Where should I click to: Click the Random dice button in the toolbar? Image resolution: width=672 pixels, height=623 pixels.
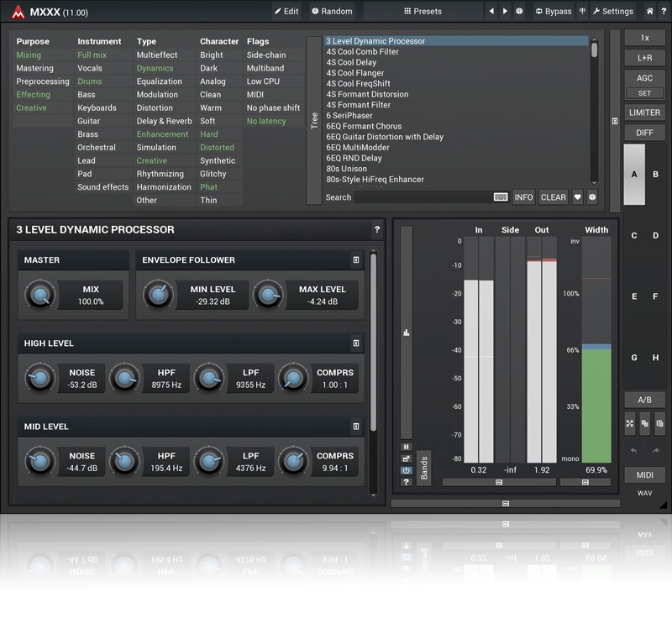coord(331,12)
